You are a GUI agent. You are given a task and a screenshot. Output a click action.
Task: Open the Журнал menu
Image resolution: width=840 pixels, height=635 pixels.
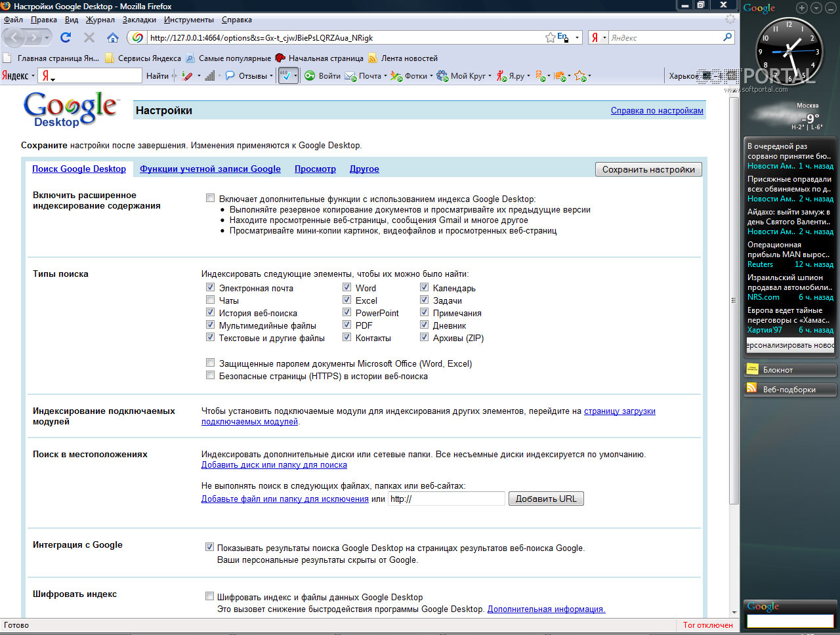[x=100, y=20]
